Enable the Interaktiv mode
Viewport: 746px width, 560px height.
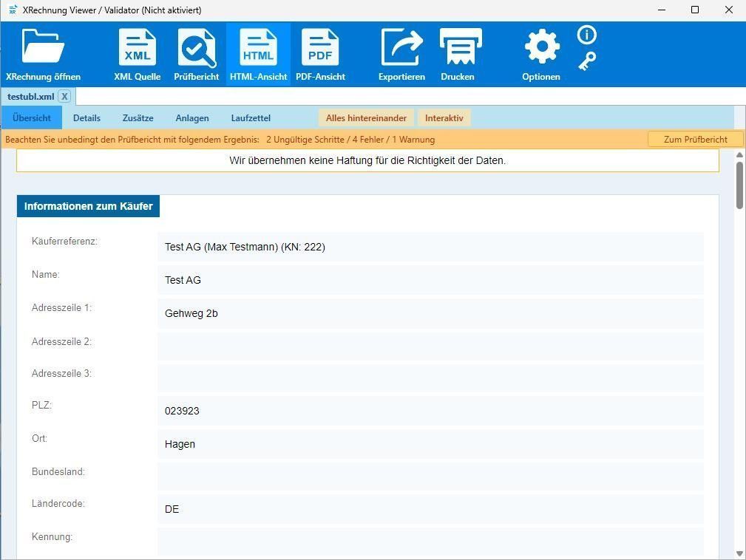coord(444,118)
